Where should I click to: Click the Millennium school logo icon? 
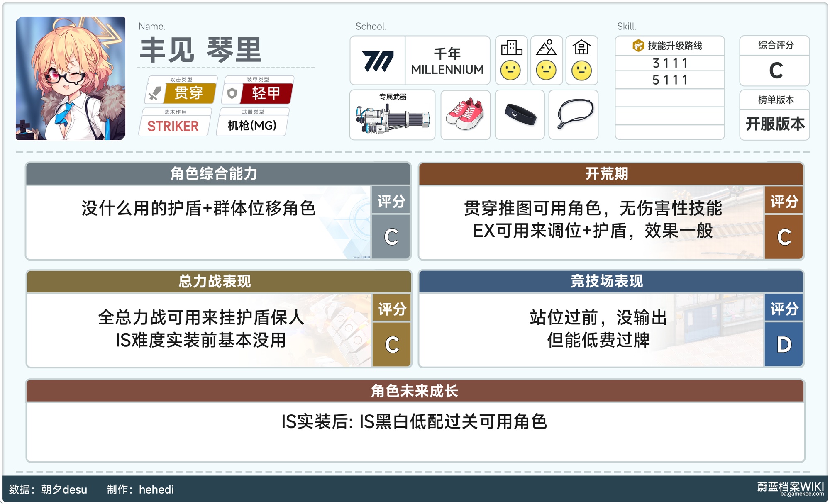coord(377,61)
